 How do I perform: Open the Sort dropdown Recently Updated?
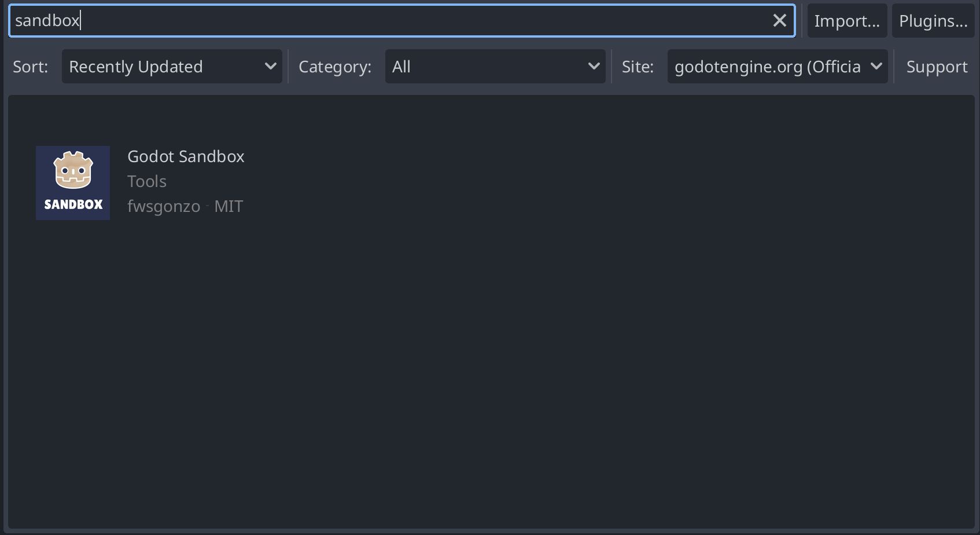(172, 67)
